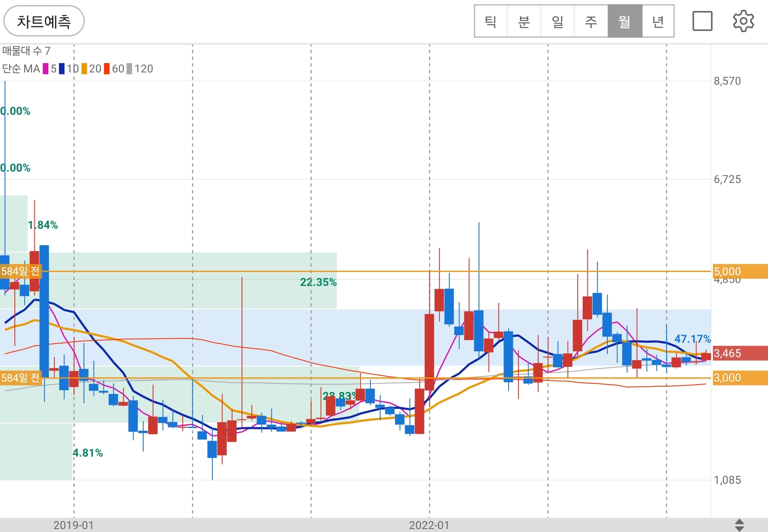This screenshot has height=532, width=768.
Task: Click the upper 584일 전 label
Action: tap(21, 271)
